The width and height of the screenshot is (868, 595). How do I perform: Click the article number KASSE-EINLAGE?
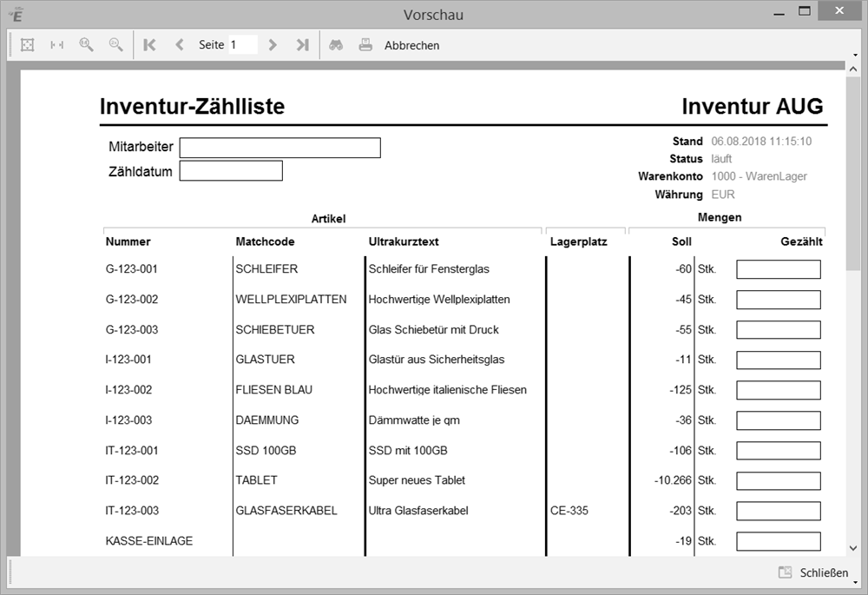click(149, 540)
